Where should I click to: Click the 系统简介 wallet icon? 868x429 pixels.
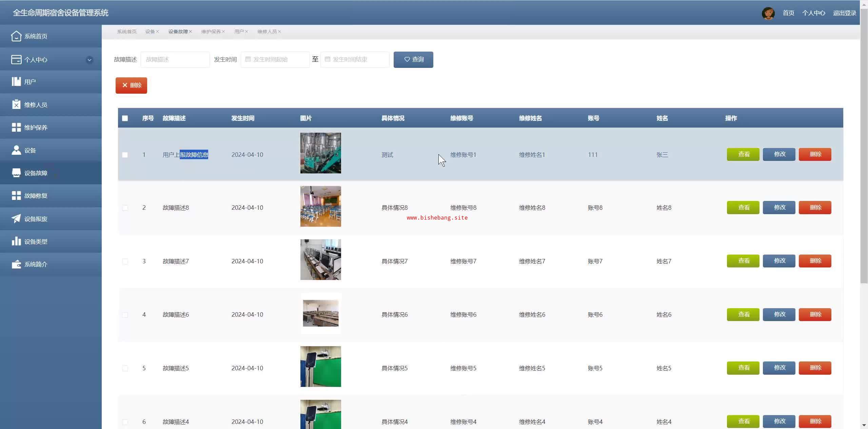(x=16, y=264)
